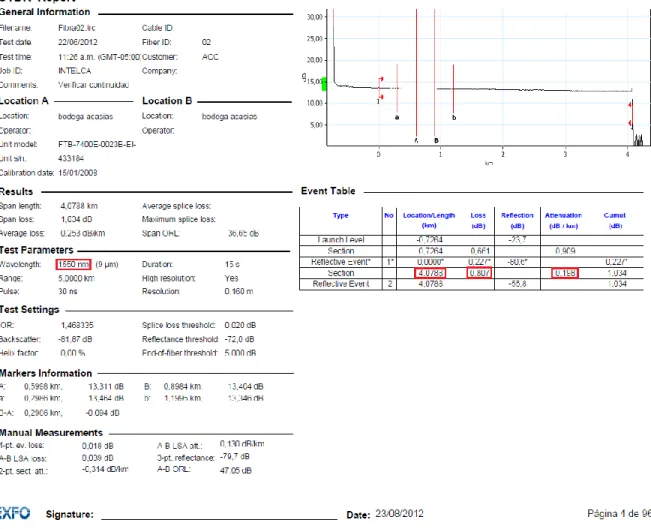Click the Launch Level reflection -23,7
The width and height of the screenshot is (651, 529).
(x=517, y=240)
